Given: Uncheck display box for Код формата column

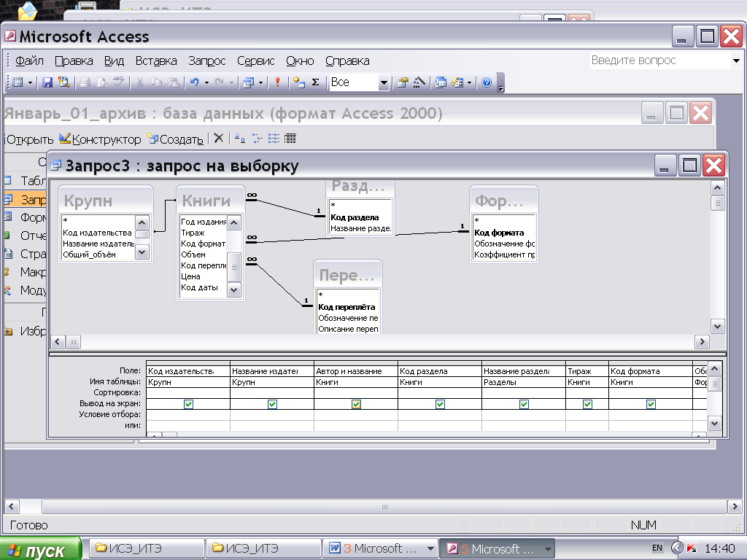Looking at the screenshot, I should (x=651, y=404).
